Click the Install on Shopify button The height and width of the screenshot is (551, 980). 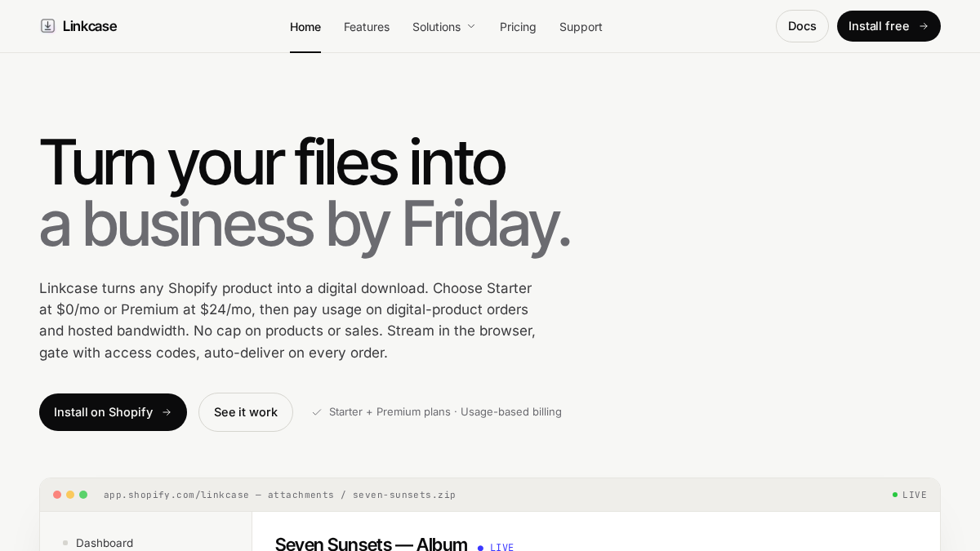tap(113, 412)
